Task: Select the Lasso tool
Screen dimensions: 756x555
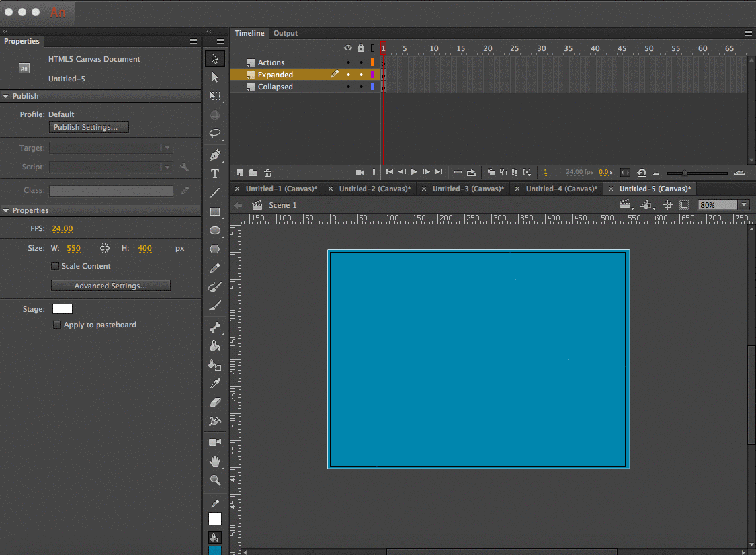Action: click(215, 133)
